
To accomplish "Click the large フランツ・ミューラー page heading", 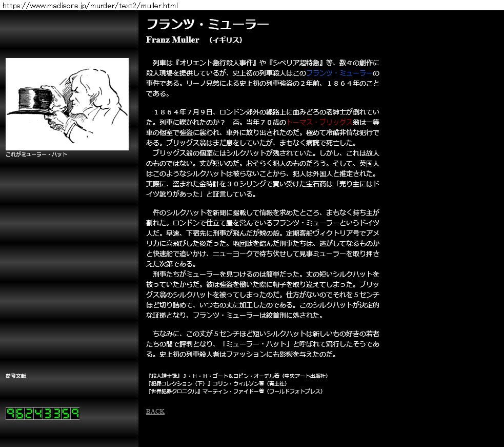I will 207,24.
